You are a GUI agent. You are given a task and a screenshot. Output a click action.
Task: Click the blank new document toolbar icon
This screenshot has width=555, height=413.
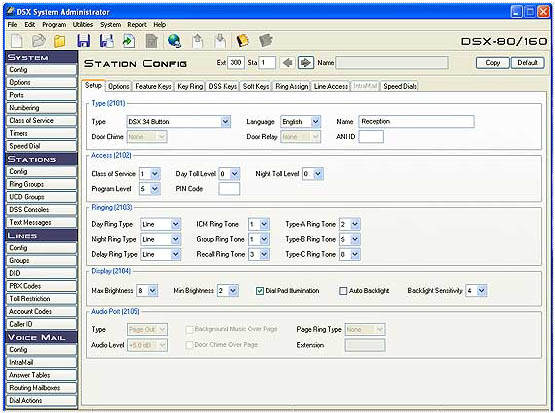pyautogui.click(x=16, y=41)
